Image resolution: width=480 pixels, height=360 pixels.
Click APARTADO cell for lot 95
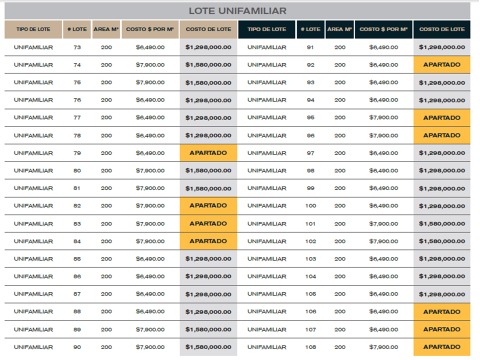click(442, 118)
